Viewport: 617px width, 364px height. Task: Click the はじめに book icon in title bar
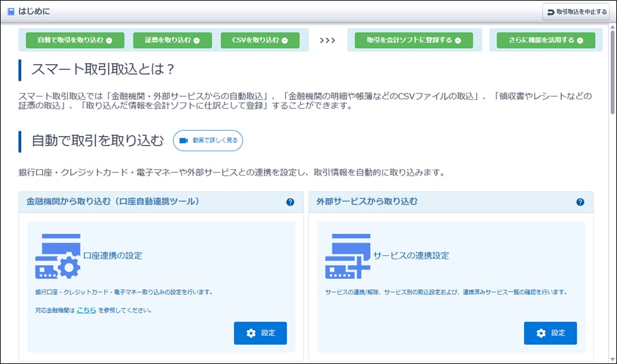pyautogui.click(x=11, y=12)
